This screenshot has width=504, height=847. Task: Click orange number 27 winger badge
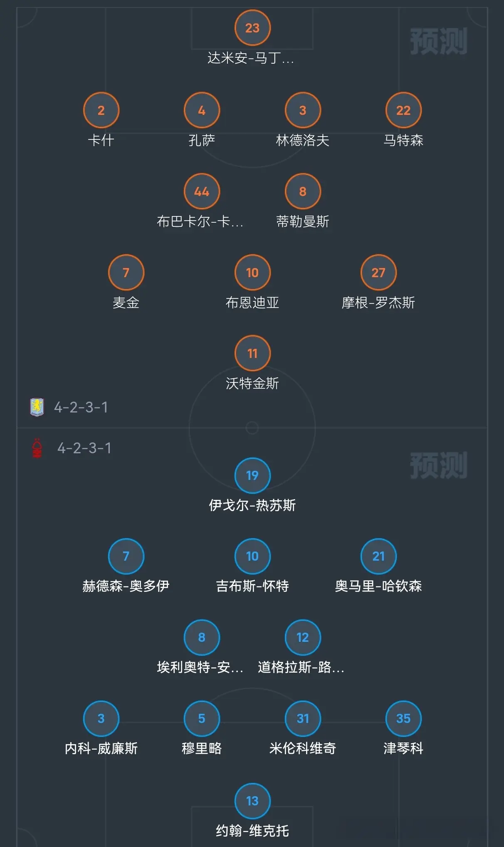click(378, 273)
